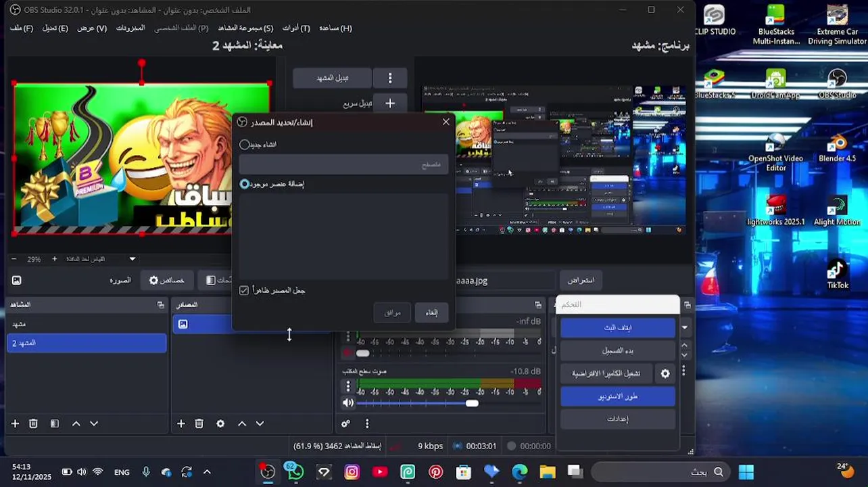Undock the Scenes panel with its float icon
Image resolution: width=868 pixels, height=487 pixels.
[160, 305]
